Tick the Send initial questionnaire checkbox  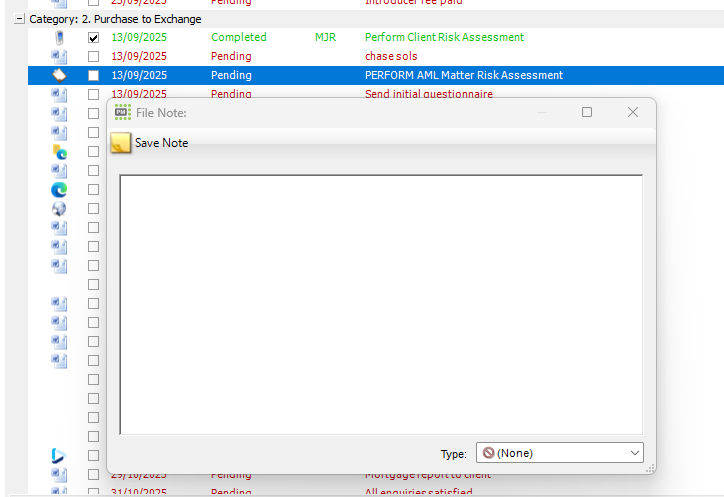tap(94, 94)
